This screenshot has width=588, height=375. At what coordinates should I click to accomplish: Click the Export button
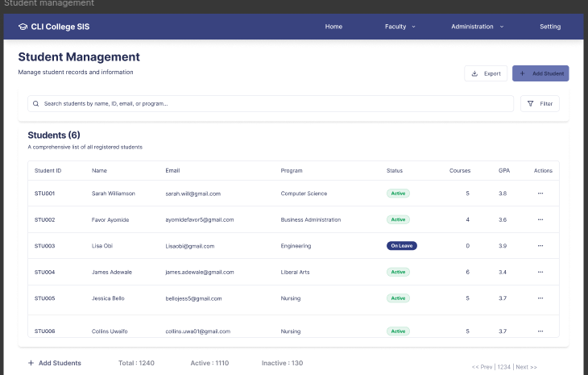(x=486, y=73)
